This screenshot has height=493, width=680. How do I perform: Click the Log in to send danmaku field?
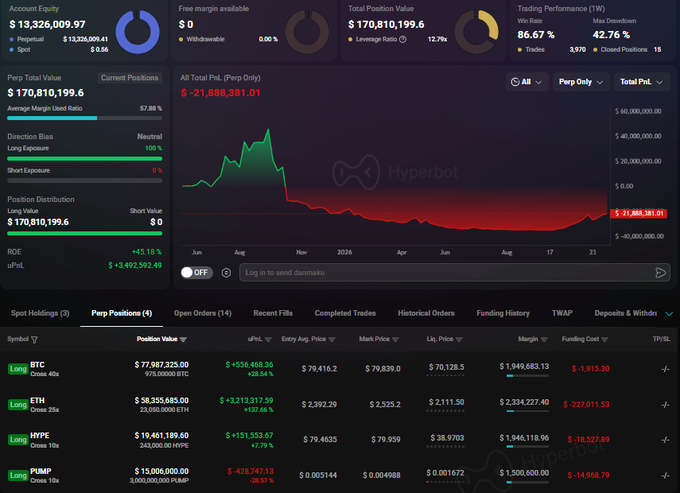point(455,273)
